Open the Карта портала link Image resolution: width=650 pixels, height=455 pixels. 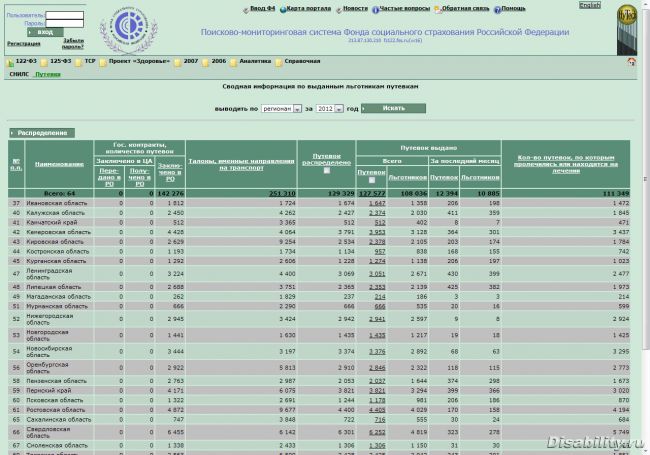308,8
